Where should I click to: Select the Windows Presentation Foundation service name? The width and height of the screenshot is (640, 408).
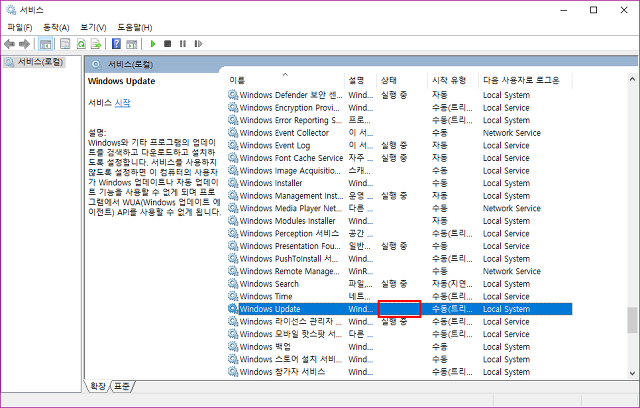tap(290, 246)
